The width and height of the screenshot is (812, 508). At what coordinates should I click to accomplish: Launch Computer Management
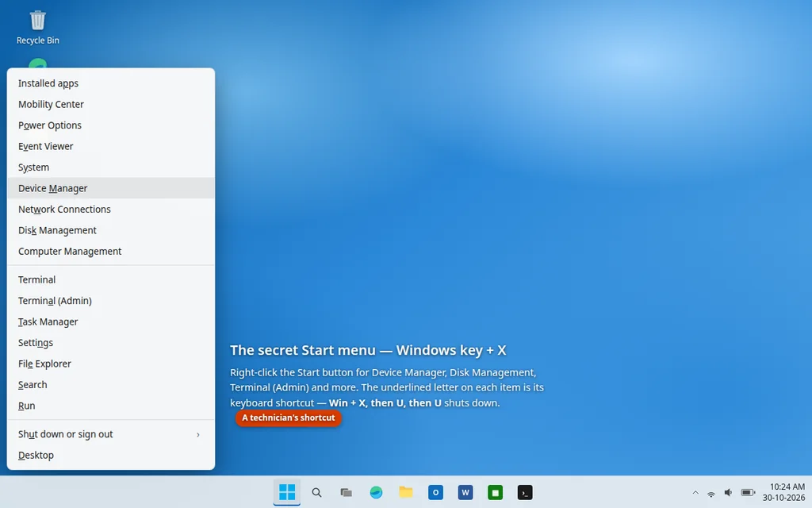(111, 252)
